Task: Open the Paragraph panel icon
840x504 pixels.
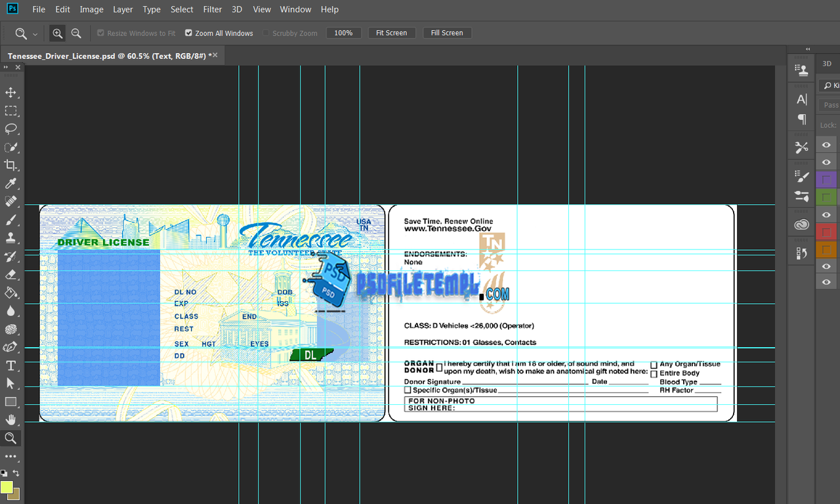Action: pos(801,119)
